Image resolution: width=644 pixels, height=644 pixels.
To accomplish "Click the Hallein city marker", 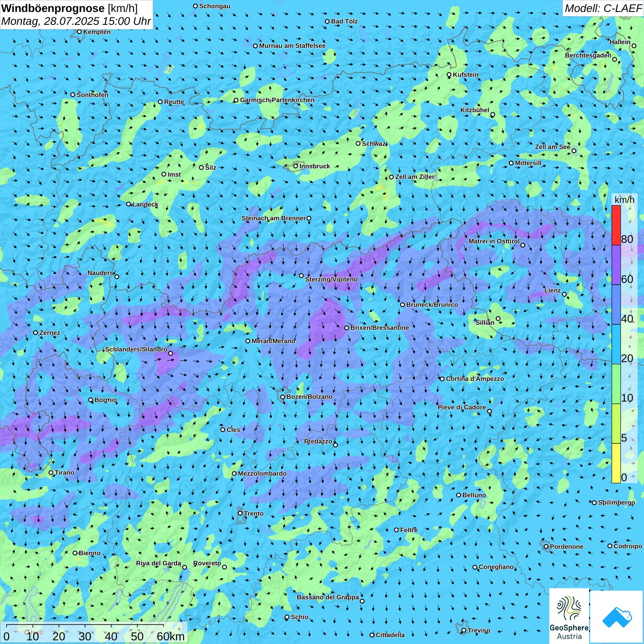I will point(634,46).
